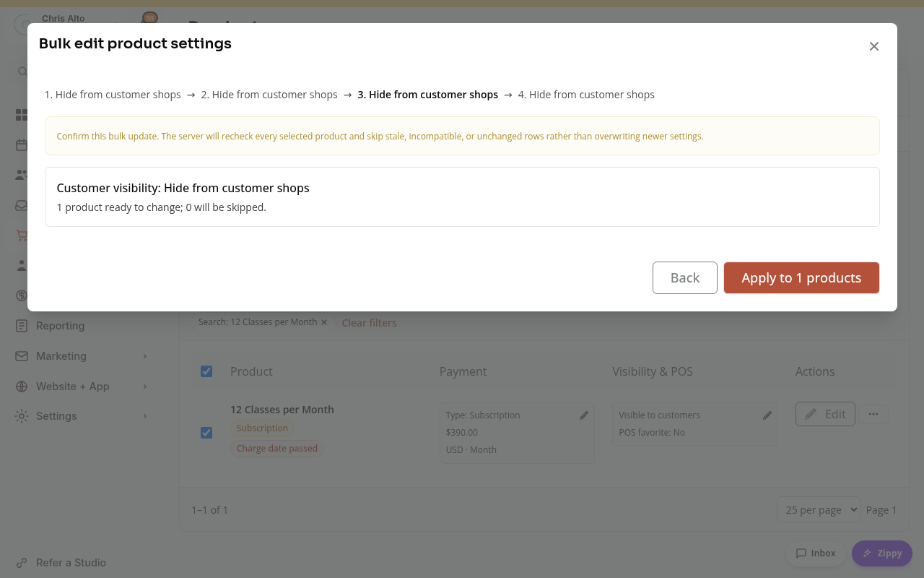Screen dimensions: 924x578
Task: Click the Customer visibility summary heading
Action: click(x=183, y=188)
